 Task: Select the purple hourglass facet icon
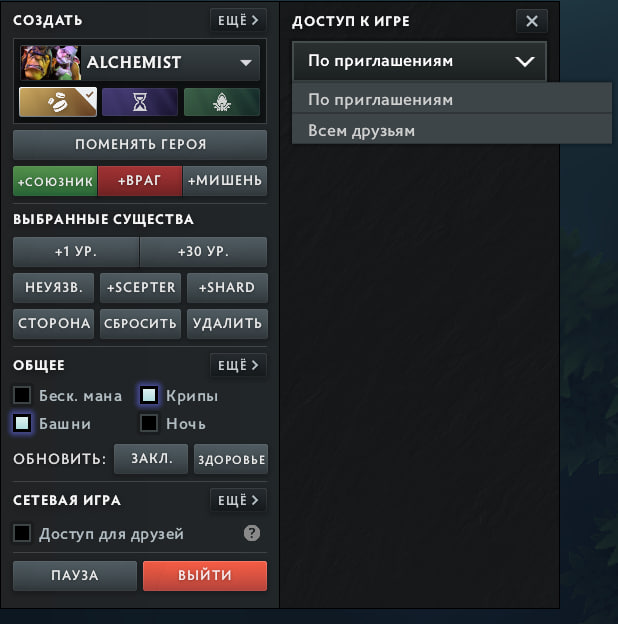(x=140, y=102)
